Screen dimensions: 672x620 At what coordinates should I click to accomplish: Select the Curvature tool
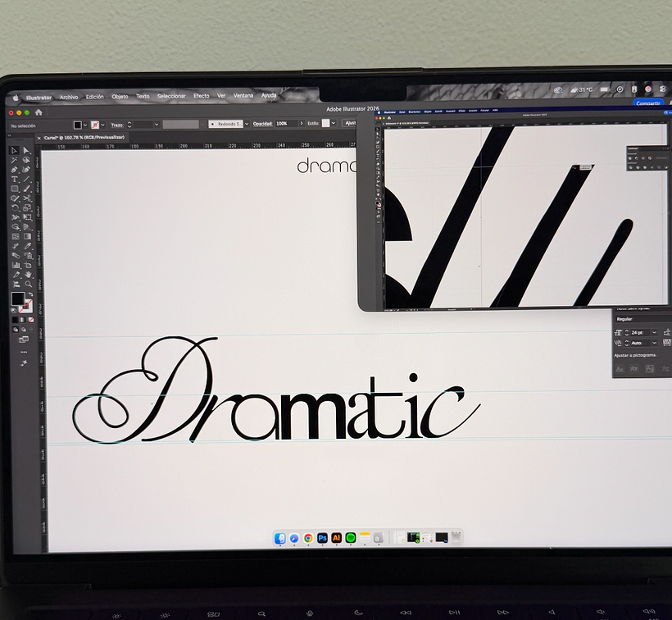click(x=26, y=170)
